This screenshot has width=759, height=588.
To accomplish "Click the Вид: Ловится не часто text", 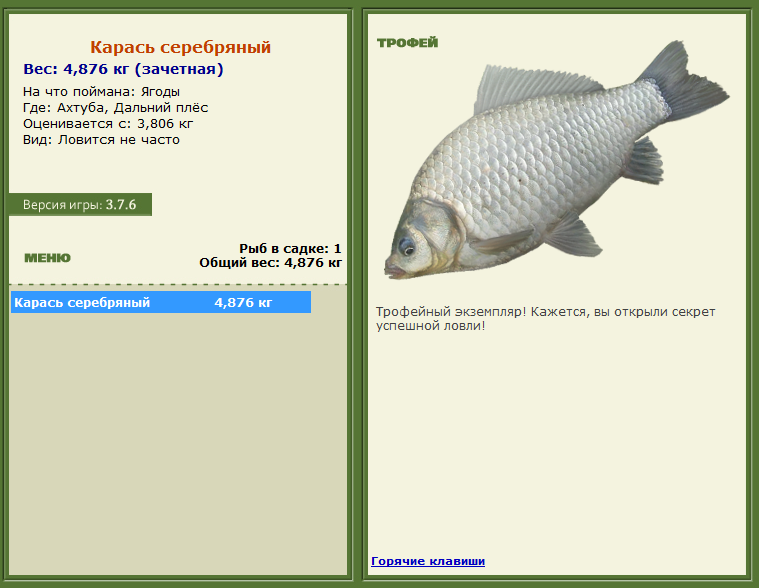I will [x=101, y=139].
